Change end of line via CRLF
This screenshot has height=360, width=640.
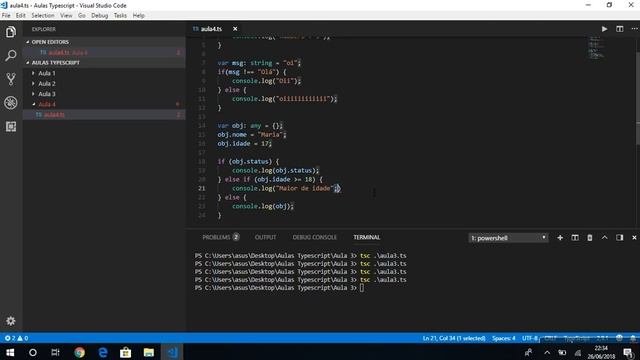[x=550, y=338]
